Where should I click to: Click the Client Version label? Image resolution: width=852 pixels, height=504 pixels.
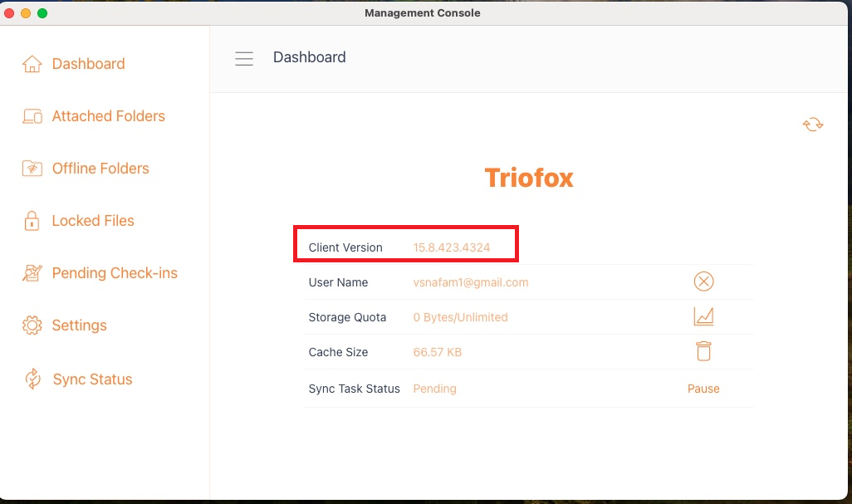345,247
